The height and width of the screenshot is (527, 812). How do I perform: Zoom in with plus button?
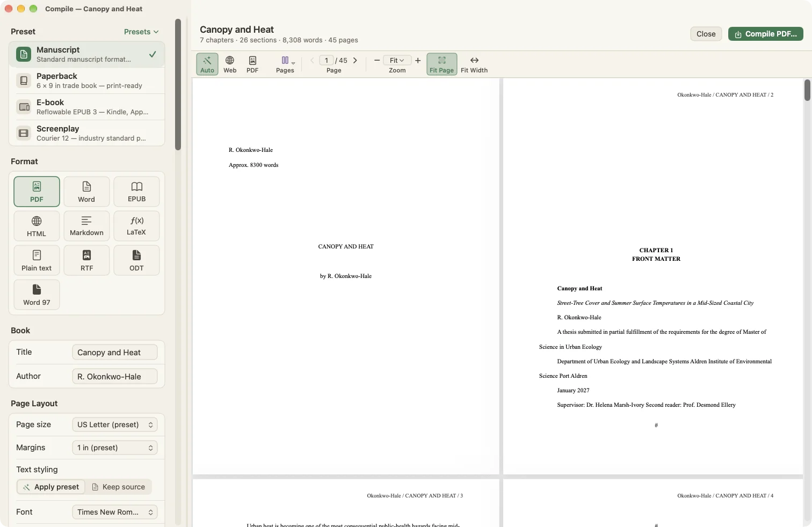pyautogui.click(x=418, y=61)
